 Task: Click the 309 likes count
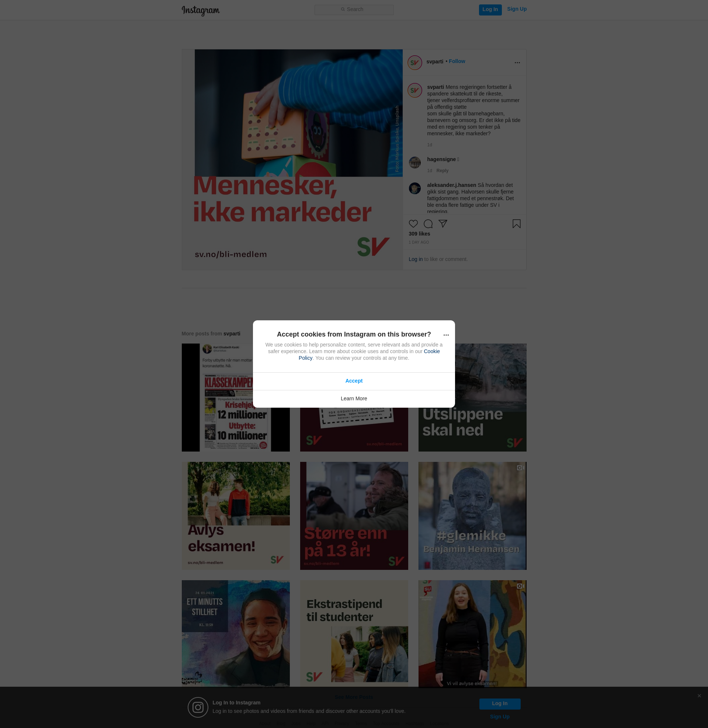[419, 234]
